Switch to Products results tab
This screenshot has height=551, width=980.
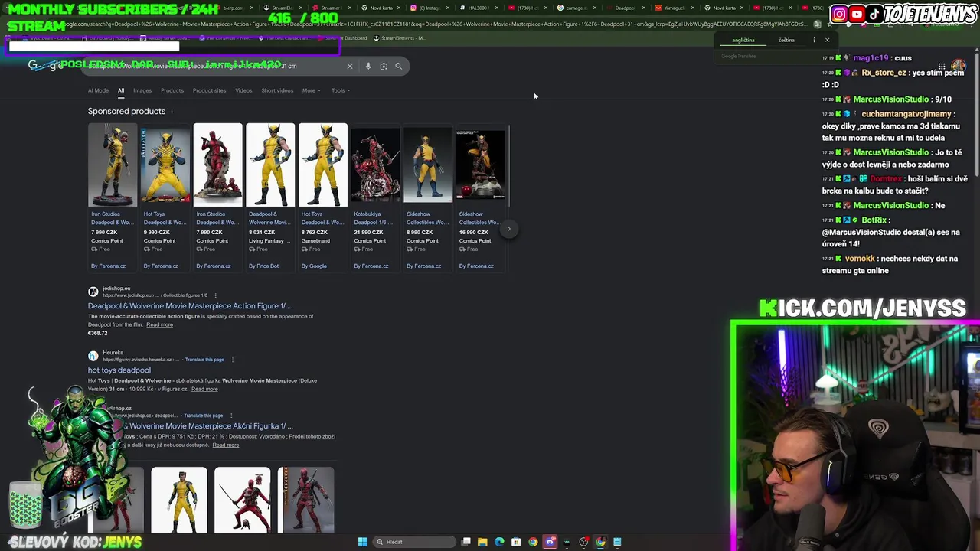coord(172,90)
